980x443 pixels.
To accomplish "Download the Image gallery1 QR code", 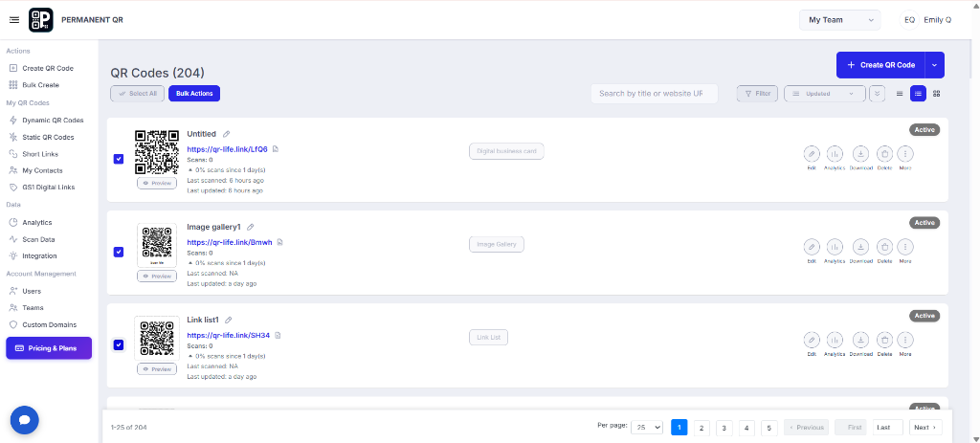I will 860,247.
